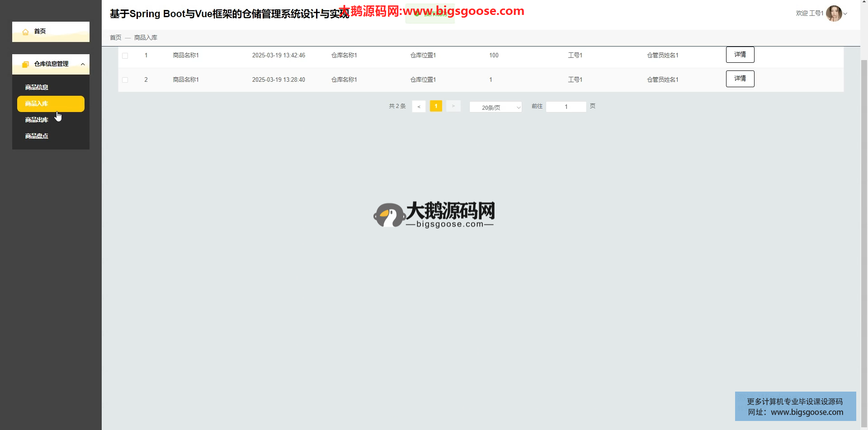Go to next page arrow
Viewport: 868px width, 430px height.
pos(453,106)
